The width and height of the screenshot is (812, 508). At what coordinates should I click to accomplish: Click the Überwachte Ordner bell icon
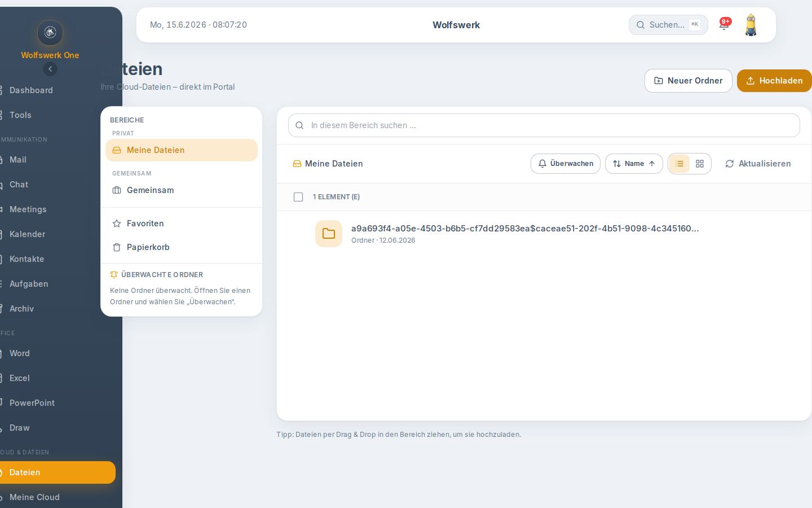coord(114,275)
